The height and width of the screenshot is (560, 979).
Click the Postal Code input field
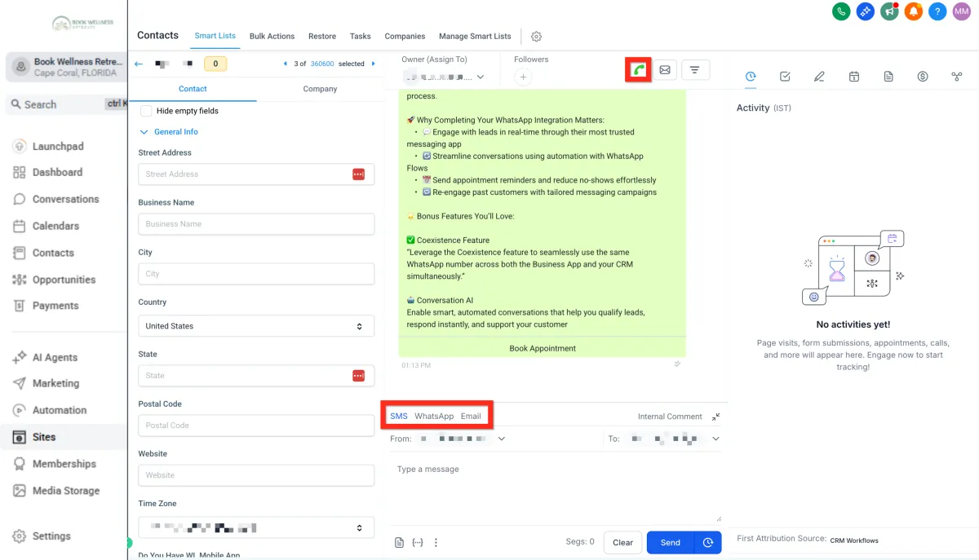pos(256,426)
